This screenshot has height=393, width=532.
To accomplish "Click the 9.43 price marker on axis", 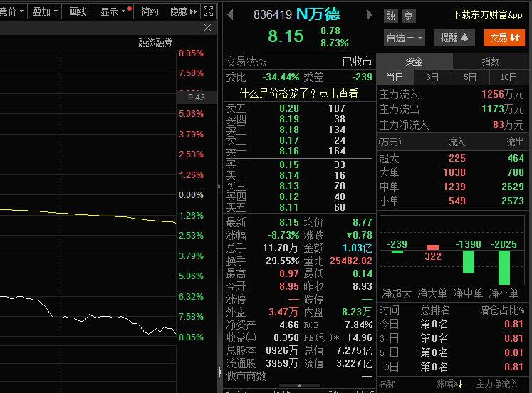I will tap(197, 98).
